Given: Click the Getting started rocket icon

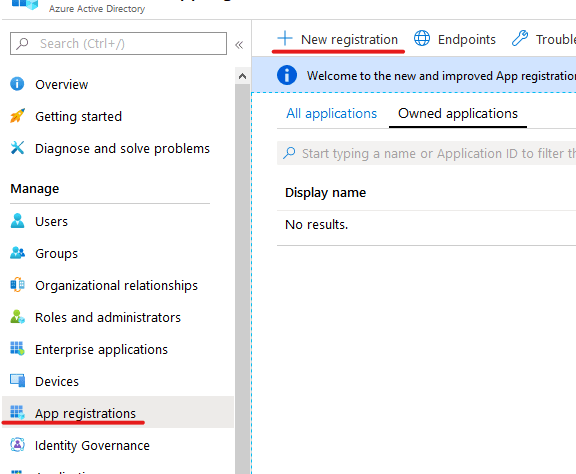Looking at the screenshot, I should (17, 116).
